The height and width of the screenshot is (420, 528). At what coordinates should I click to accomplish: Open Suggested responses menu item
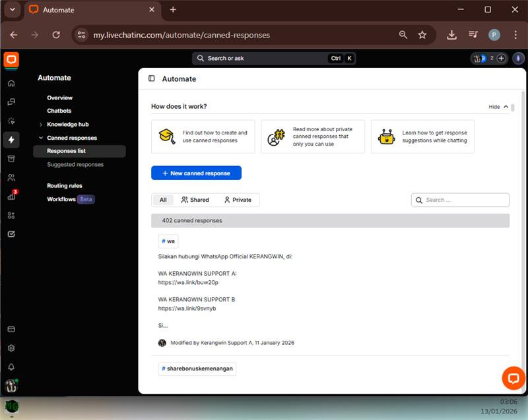pyautogui.click(x=75, y=164)
